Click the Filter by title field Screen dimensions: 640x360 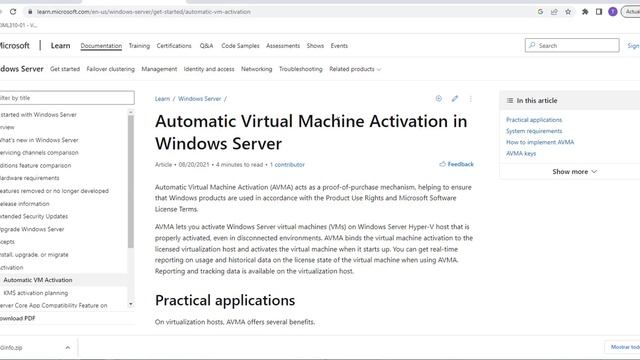tap(67, 98)
